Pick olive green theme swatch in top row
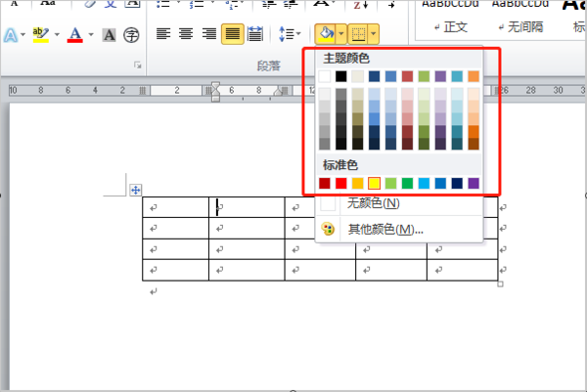 tap(424, 76)
